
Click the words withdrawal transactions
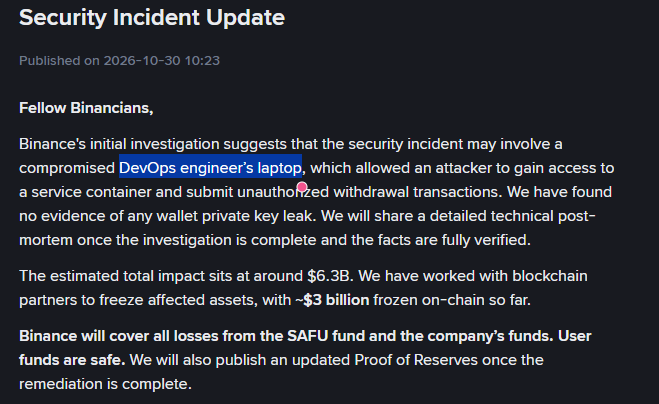(418, 192)
